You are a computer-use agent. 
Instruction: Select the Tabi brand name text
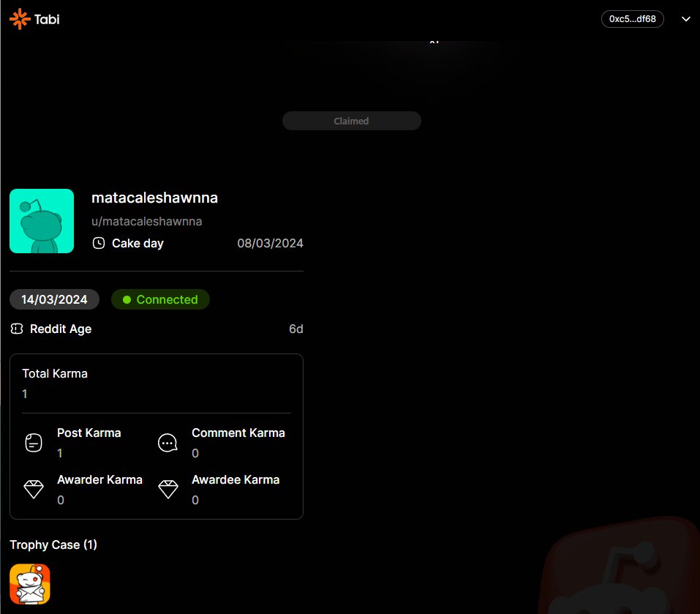click(x=47, y=19)
